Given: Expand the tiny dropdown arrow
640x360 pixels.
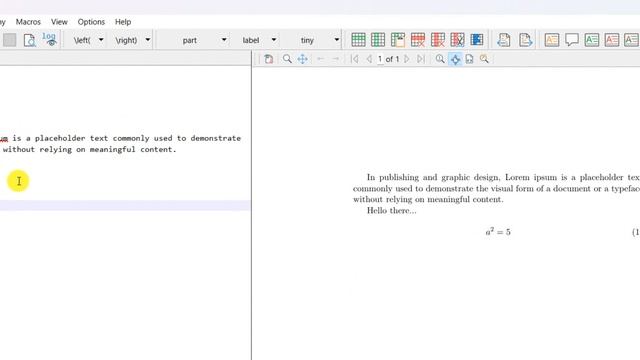Looking at the screenshot, I should click(337, 40).
